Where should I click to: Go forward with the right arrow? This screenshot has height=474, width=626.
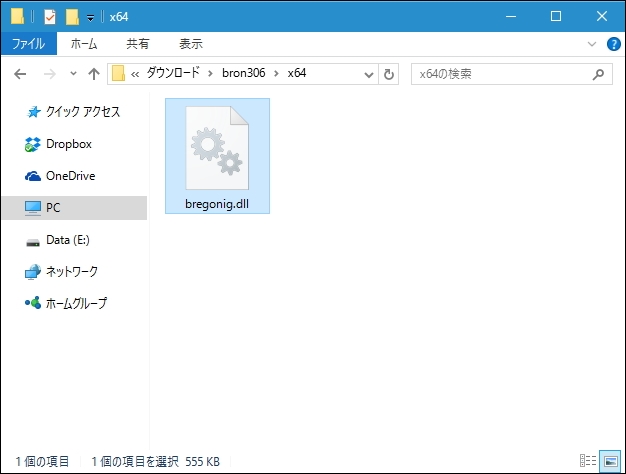[x=50, y=74]
